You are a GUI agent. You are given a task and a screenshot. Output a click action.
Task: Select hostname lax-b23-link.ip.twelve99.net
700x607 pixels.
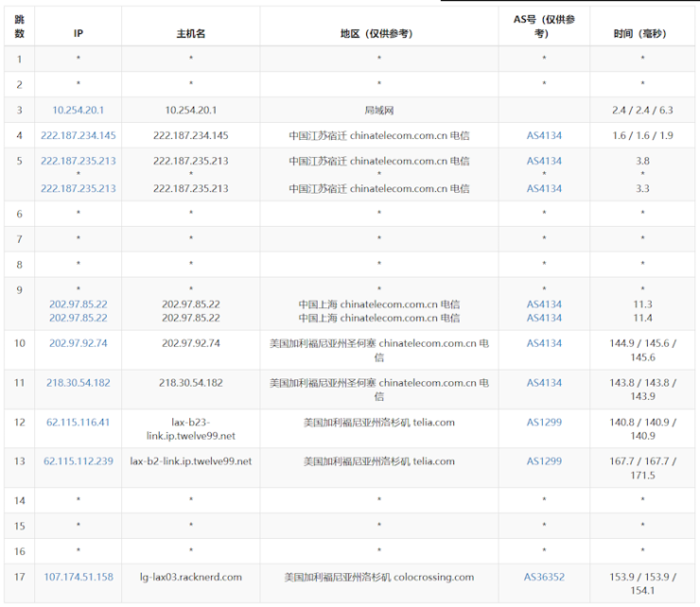tap(191, 429)
